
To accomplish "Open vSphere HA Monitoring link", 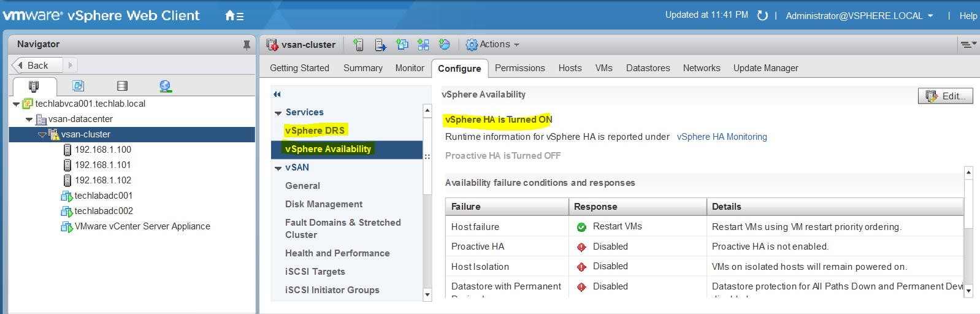I will pyautogui.click(x=722, y=137).
